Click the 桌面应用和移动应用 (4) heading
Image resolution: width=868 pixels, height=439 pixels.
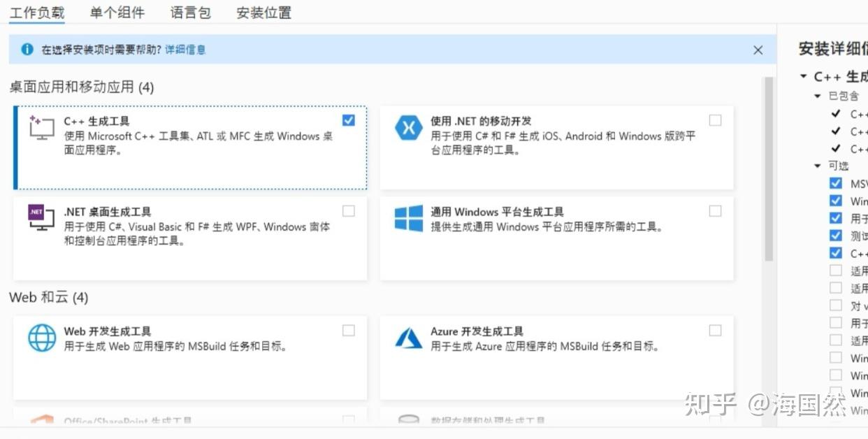[82, 87]
